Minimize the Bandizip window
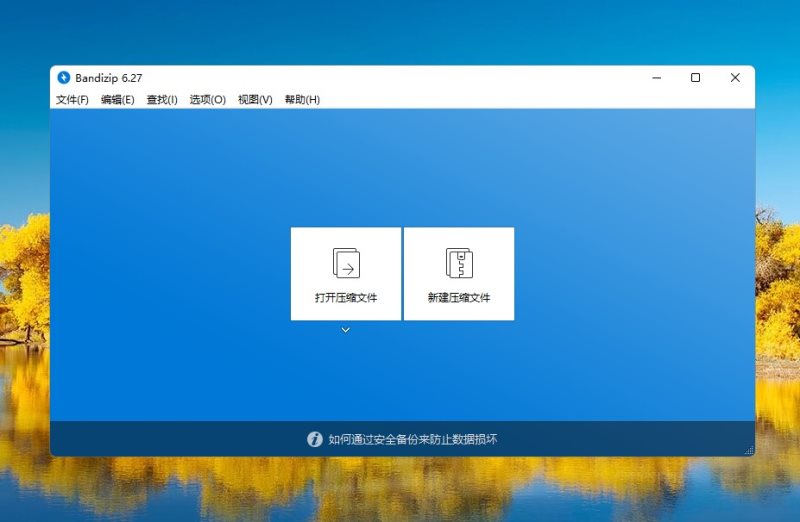This screenshot has height=522, width=800. tap(655, 78)
